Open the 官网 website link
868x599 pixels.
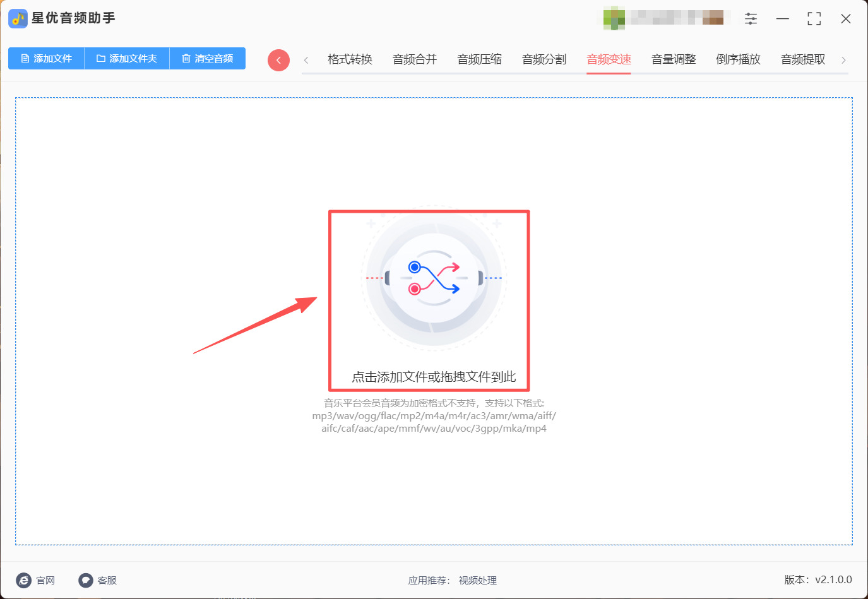click(x=35, y=580)
